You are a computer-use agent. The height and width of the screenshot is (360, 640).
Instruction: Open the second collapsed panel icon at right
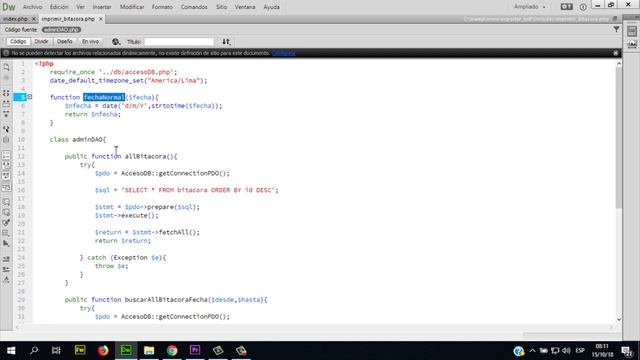coord(632,44)
